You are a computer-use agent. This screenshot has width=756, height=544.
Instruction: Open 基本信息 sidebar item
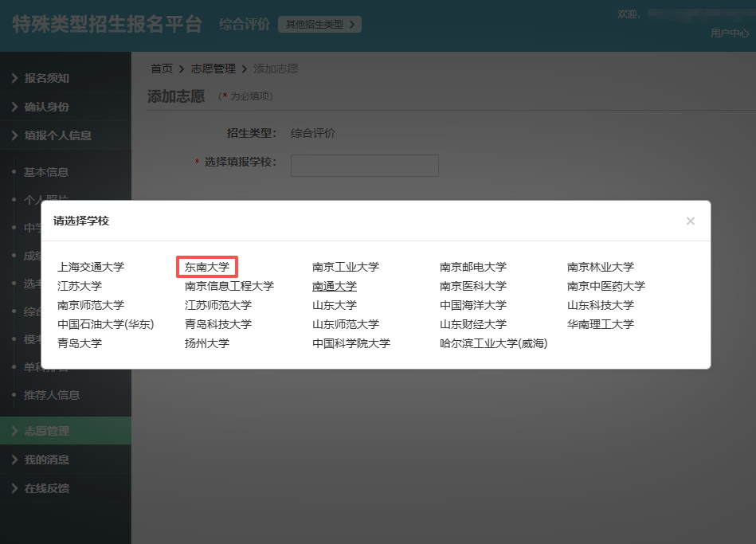click(x=46, y=172)
